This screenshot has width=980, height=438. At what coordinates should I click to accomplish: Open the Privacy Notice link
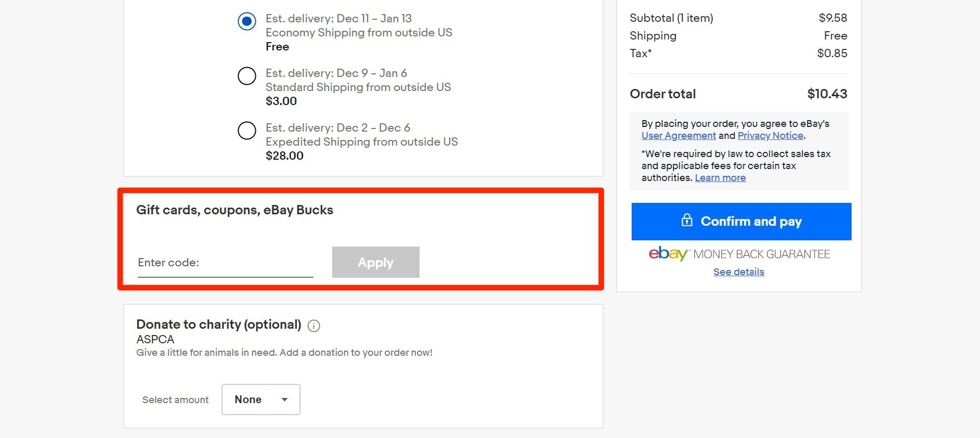tap(770, 136)
